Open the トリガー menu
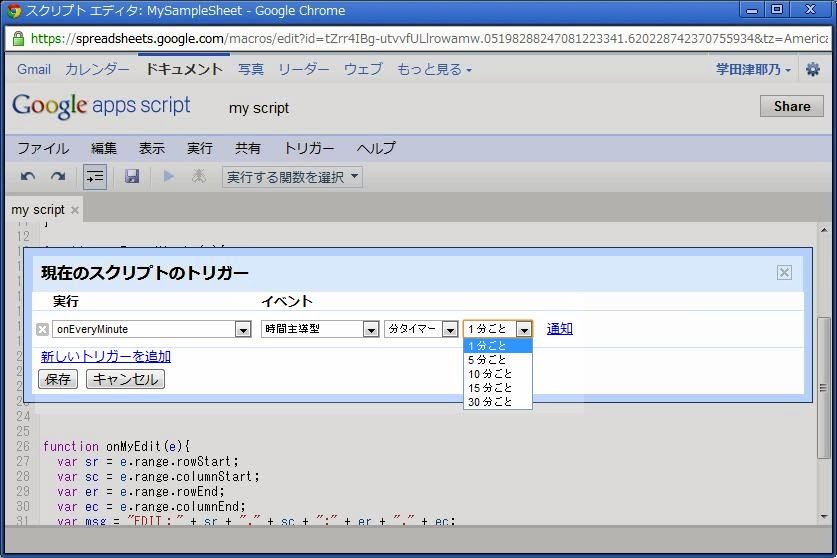This screenshot has height=558, width=837. point(309,148)
